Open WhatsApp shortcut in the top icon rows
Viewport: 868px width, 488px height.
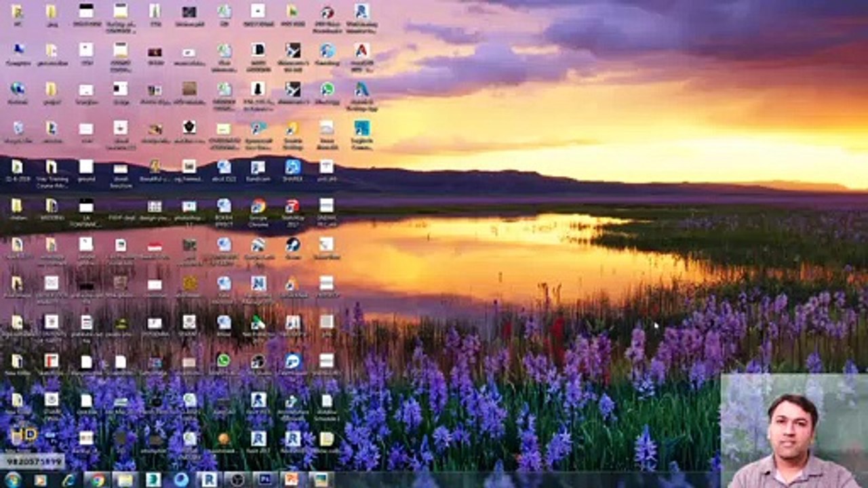(327, 93)
